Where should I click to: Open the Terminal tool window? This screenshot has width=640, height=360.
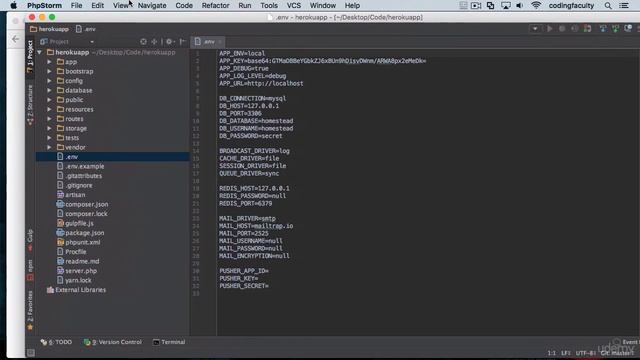click(x=169, y=342)
